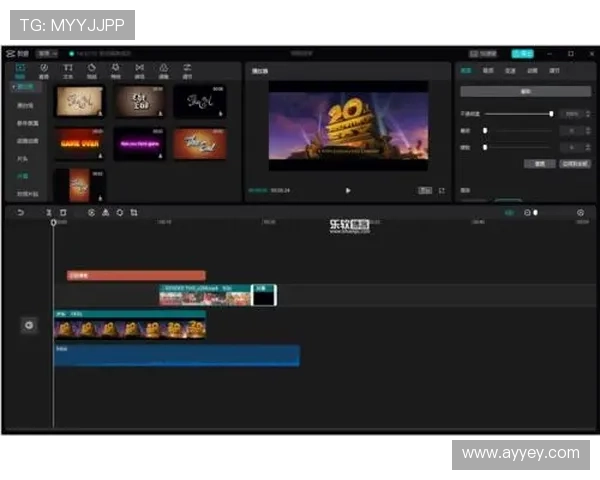Increase the opacity value stepper
600x480 pixels.
[588, 114]
